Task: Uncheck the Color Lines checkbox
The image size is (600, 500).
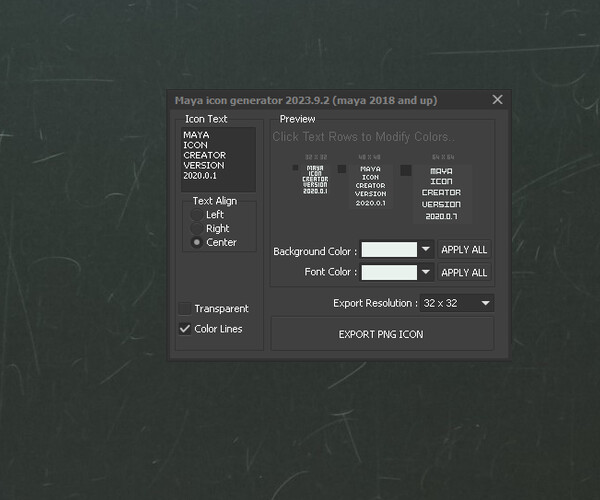Action: (x=185, y=329)
